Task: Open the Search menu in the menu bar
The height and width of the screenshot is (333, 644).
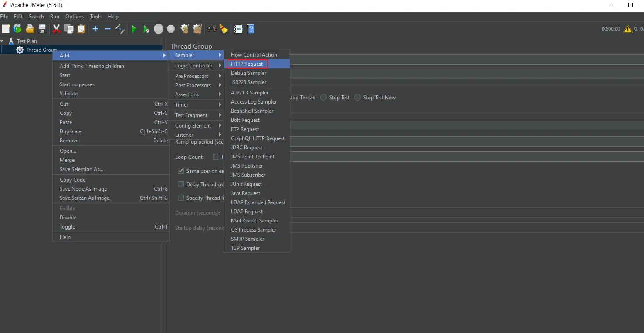Action: pos(36,17)
